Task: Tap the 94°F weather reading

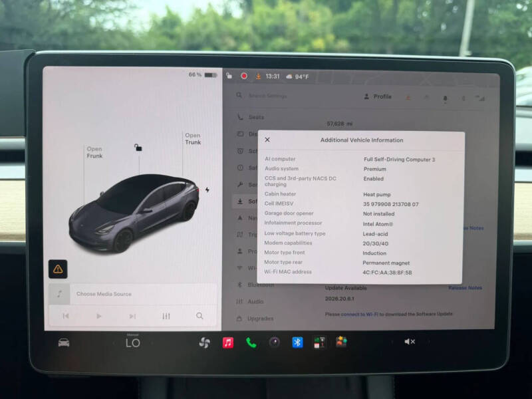Action: pyautogui.click(x=297, y=76)
